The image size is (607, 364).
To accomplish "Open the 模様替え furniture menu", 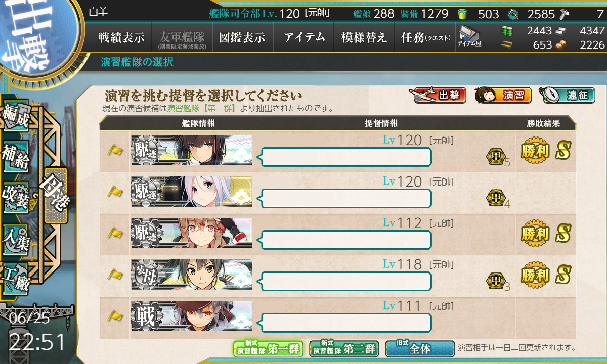I will pyautogui.click(x=364, y=37).
